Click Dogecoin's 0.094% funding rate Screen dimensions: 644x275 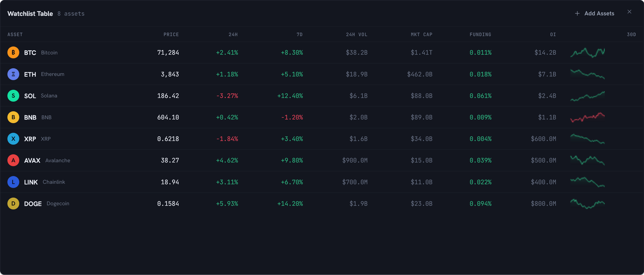click(481, 204)
